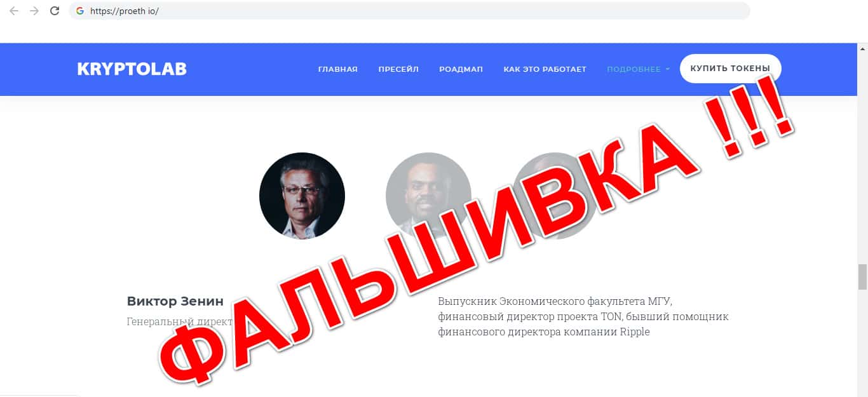This screenshot has width=868, height=397.
Task: Click the bio paragraph mentioning Ripple
Action: click(x=583, y=316)
